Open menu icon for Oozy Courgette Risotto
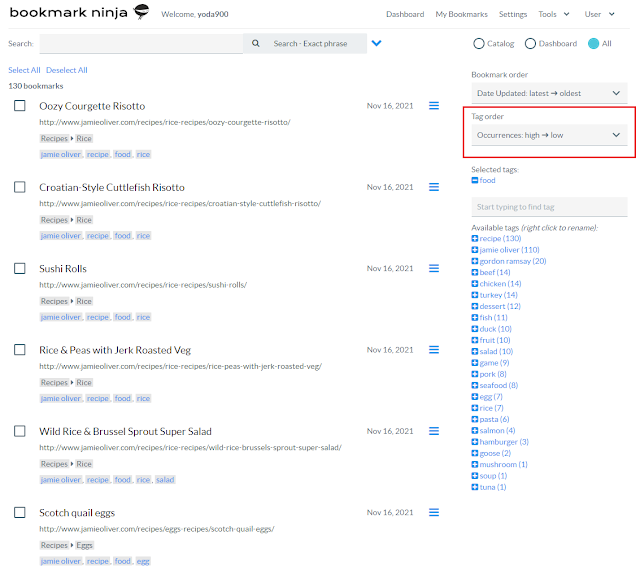 (x=434, y=106)
